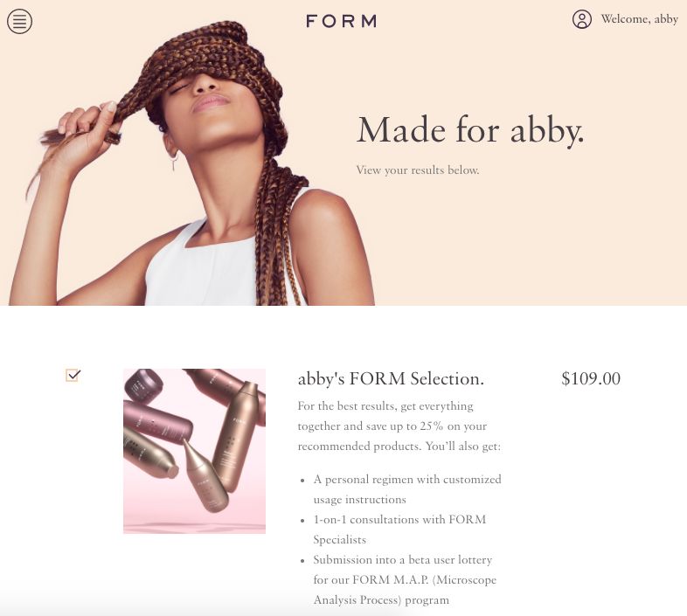Click the gold pointed bottle in product image
The height and width of the screenshot is (616, 687).
click(x=205, y=476)
